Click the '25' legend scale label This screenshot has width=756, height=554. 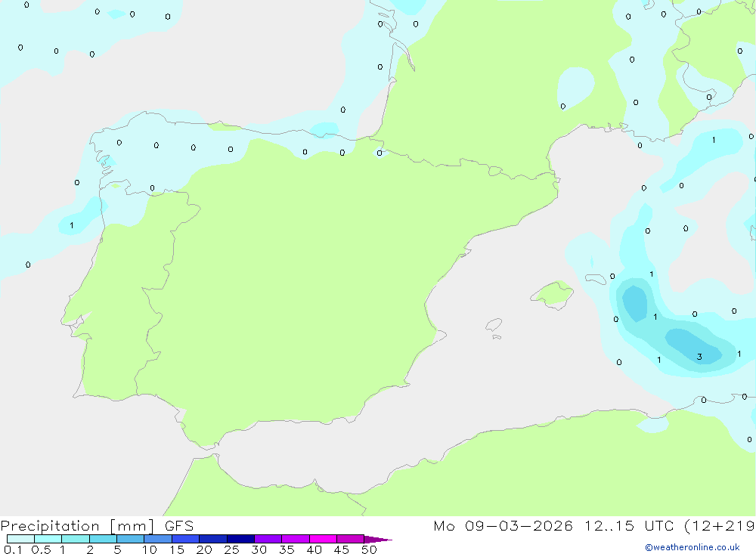pyautogui.click(x=231, y=549)
